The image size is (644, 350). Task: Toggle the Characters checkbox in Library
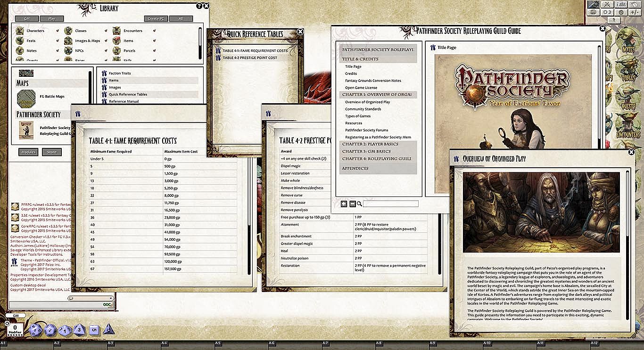58,31
